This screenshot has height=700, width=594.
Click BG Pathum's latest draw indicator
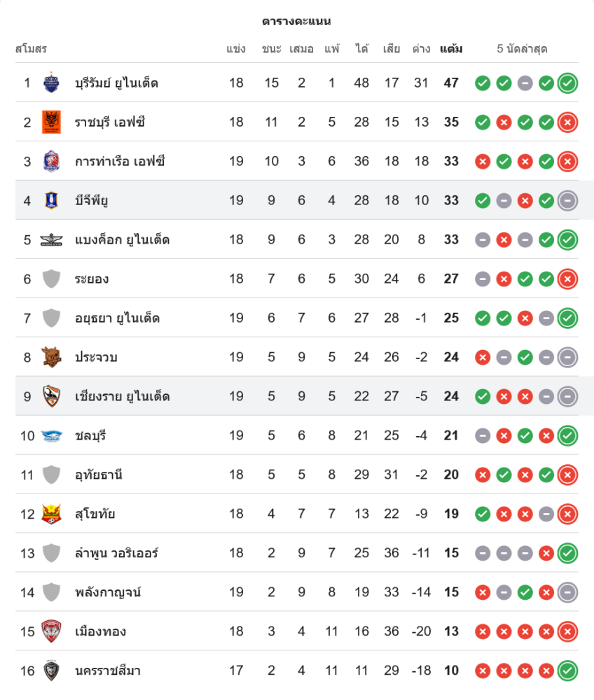(x=567, y=201)
